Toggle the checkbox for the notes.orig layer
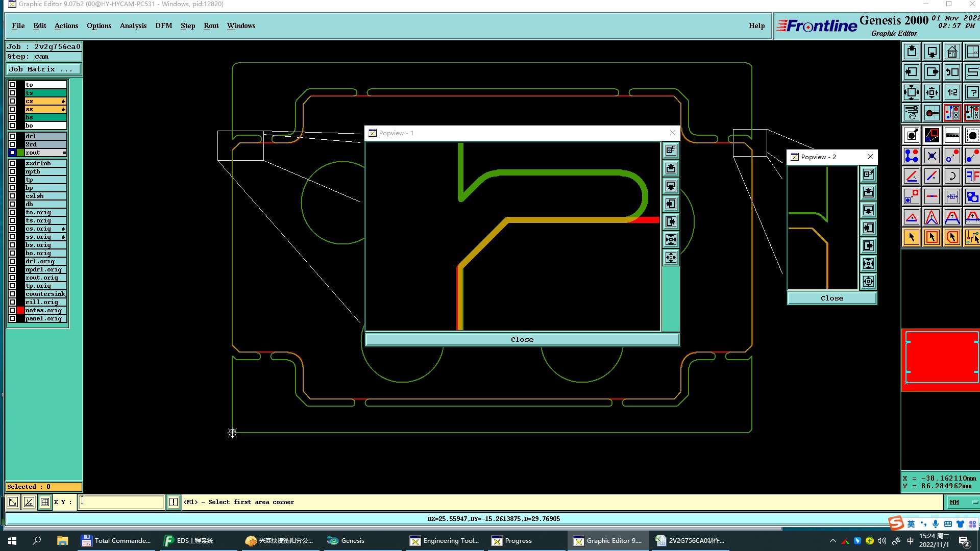 12,310
